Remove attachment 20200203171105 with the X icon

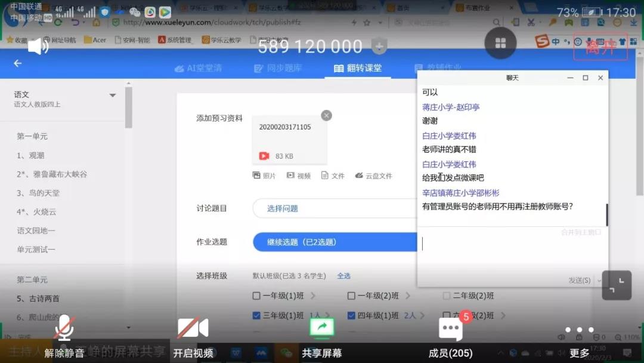[x=327, y=115]
